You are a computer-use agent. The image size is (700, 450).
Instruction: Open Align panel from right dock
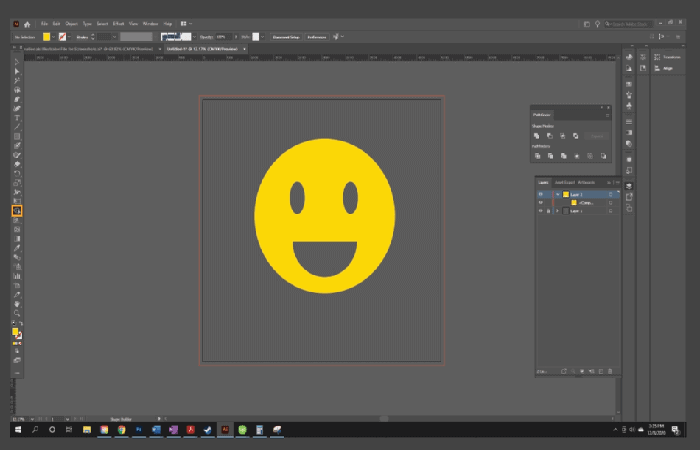click(x=663, y=68)
